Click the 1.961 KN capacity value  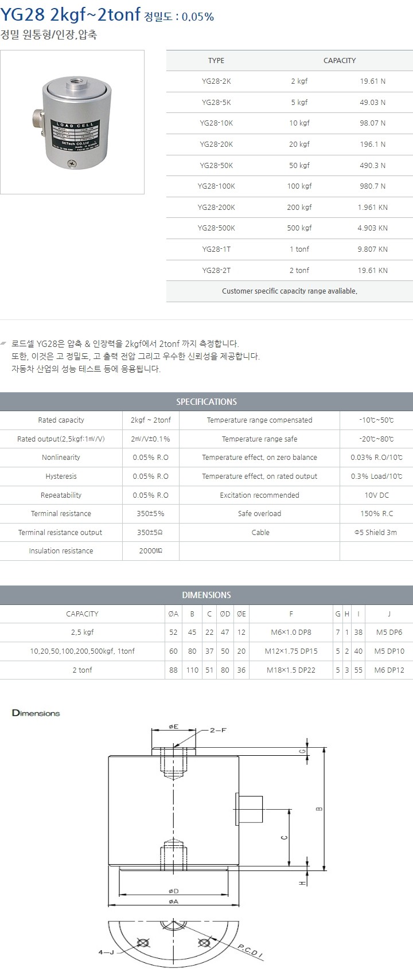click(372, 208)
